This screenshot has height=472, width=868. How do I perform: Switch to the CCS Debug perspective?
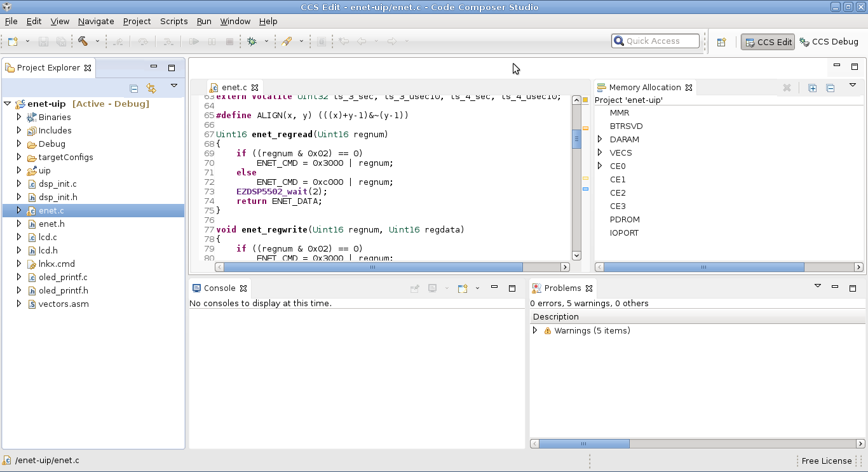[x=830, y=42]
